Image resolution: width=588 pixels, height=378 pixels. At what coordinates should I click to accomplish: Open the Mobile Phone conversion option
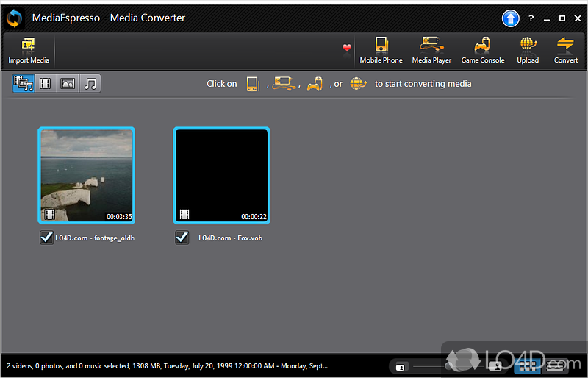(381, 51)
